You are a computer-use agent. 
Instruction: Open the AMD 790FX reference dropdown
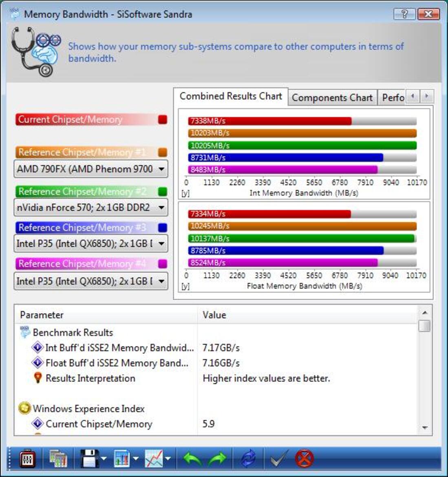pyautogui.click(x=90, y=169)
